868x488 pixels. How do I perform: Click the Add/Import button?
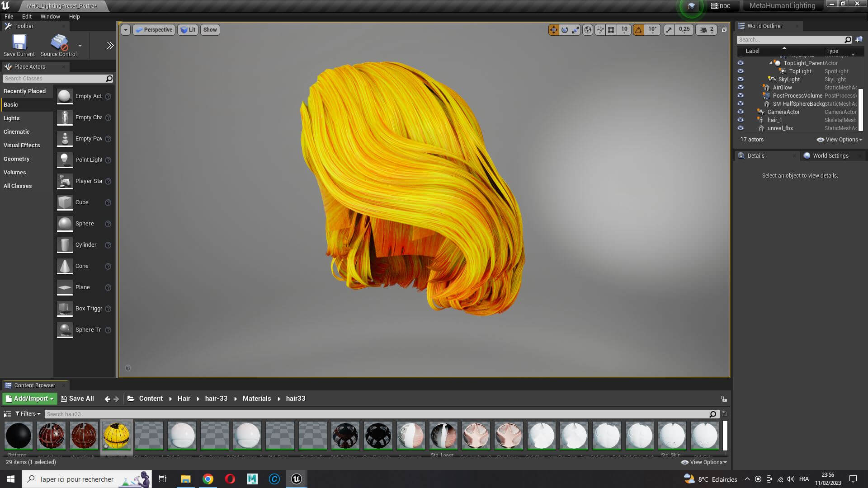pos(30,399)
